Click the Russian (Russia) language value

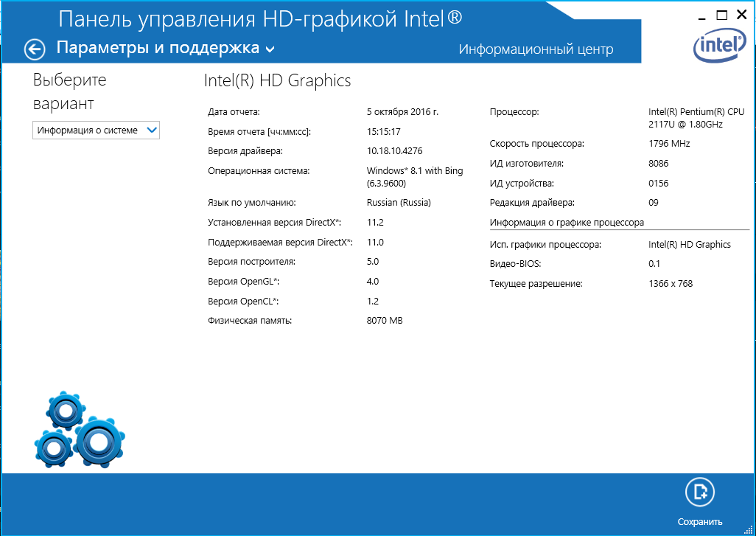pyautogui.click(x=399, y=203)
